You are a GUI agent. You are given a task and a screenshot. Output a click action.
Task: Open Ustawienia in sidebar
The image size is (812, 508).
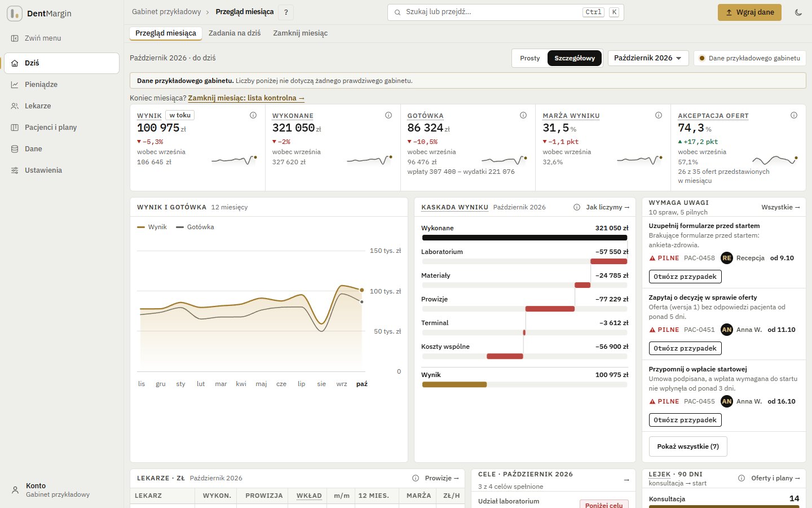click(62, 170)
